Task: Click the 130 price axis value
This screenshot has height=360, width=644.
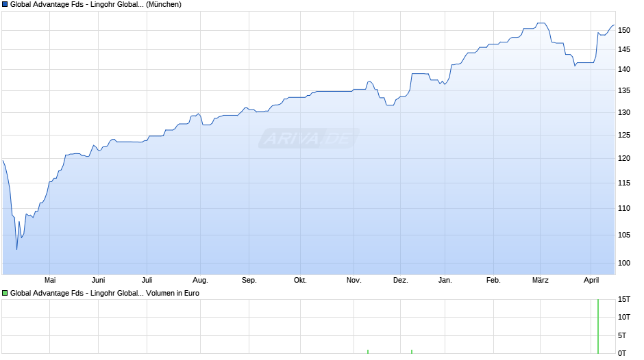Action: [624, 112]
